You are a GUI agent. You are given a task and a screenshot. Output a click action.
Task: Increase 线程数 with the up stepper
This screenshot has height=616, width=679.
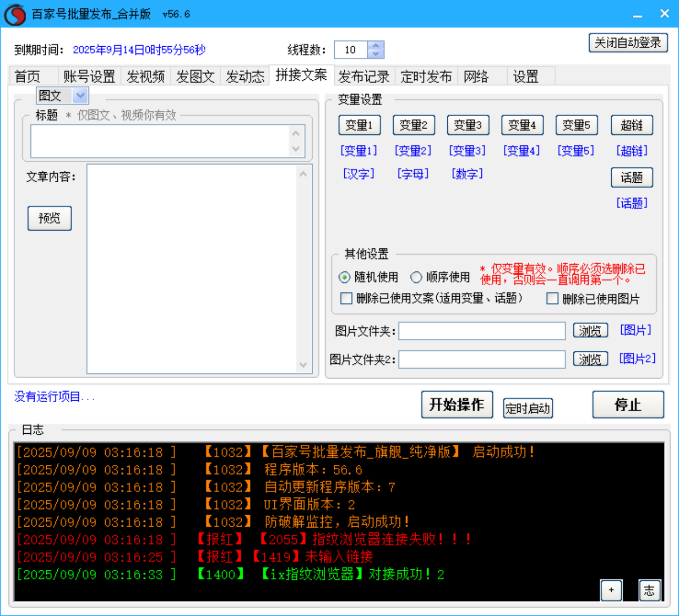tap(375, 46)
